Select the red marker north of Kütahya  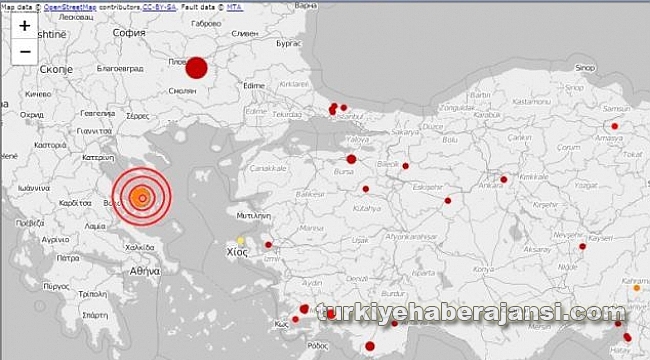tap(366, 189)
